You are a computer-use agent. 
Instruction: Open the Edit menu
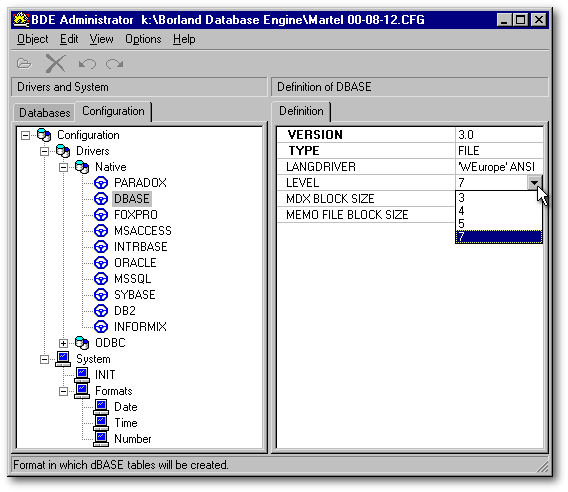pyautogui.click(x=69, y=39)
